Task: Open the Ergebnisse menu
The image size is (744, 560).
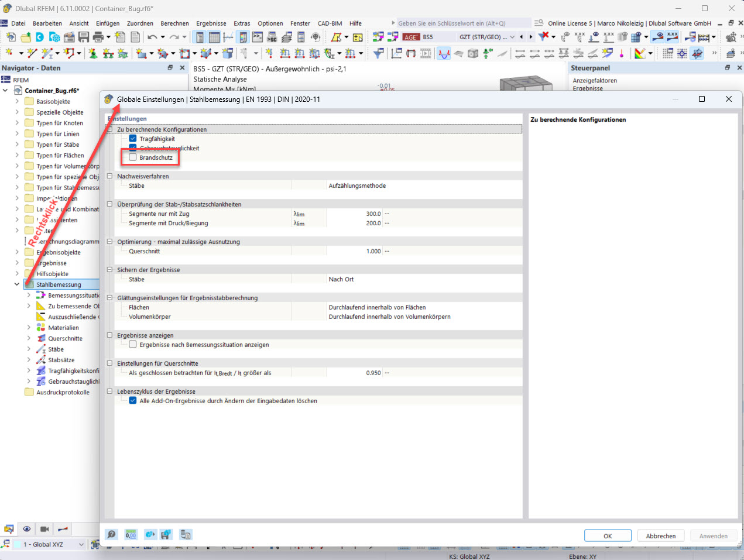Action: point(211,23)
